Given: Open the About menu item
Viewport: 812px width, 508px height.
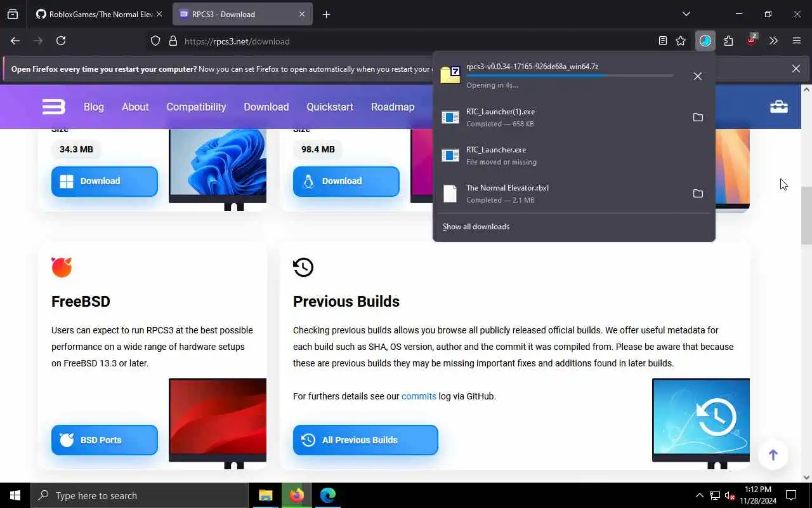Looking at the screenshot, I should pyautogui.click(x=135, y=107).
